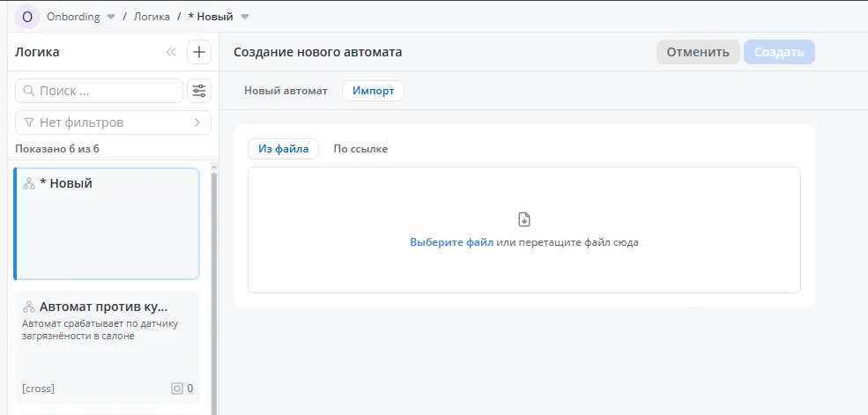Collapse the Логика sidebar with double chevron

[171, 52]
